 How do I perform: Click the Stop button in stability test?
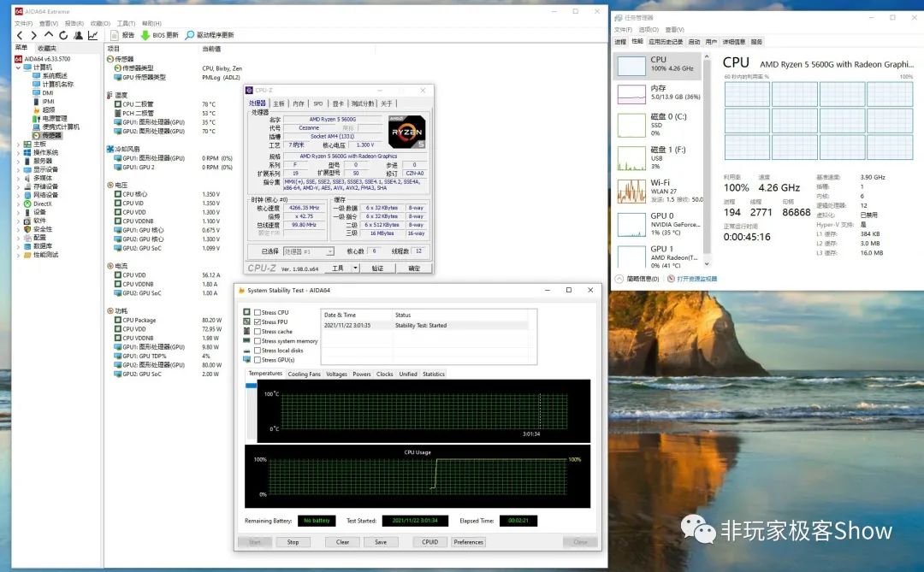293,542
